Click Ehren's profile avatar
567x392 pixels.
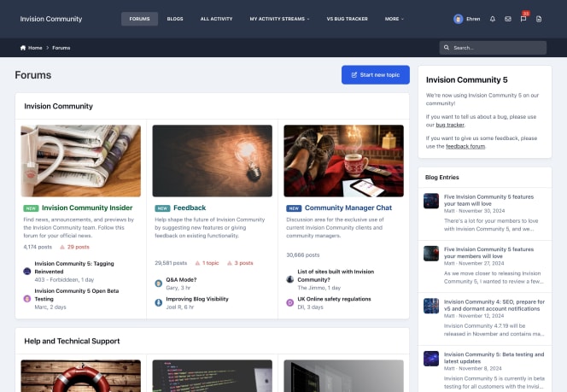coord(459,19)
